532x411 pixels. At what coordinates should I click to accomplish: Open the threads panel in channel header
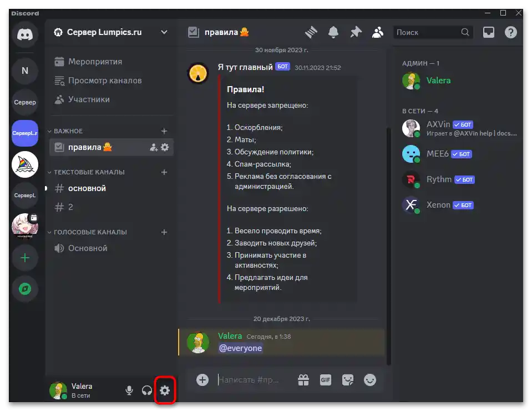311,32
